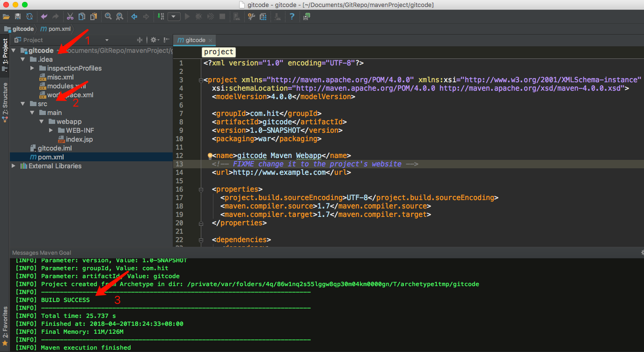Select index.jsp in the project tree
644x352 pixels.
click(91, 139)
